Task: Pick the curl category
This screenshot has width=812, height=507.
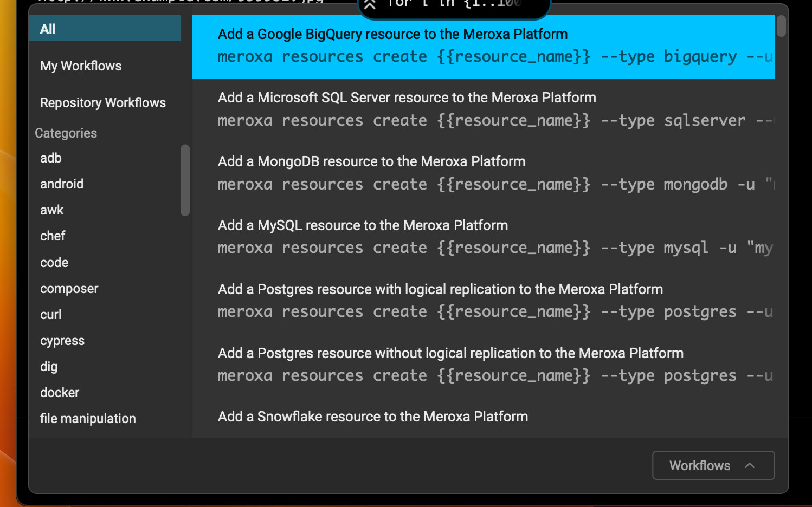Action: point(51,315)
